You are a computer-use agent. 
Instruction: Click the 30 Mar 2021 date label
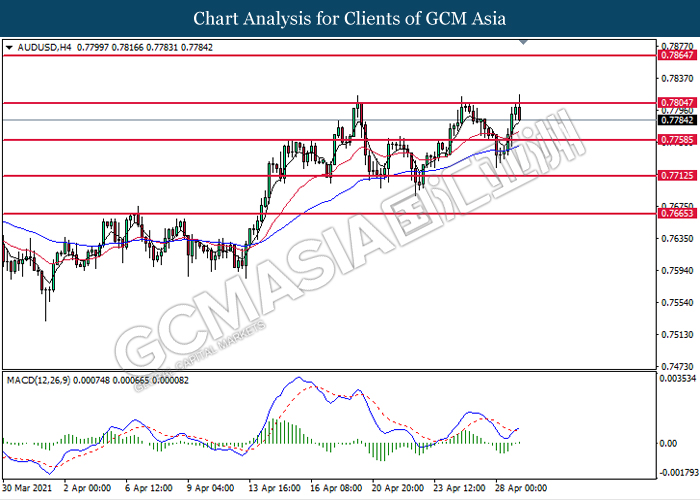coord(27,488)
